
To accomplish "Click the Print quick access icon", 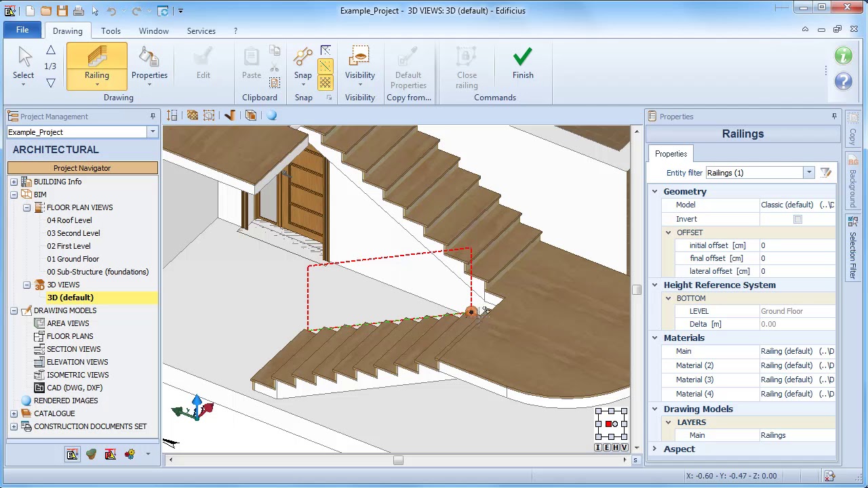I will pos(79,11).
